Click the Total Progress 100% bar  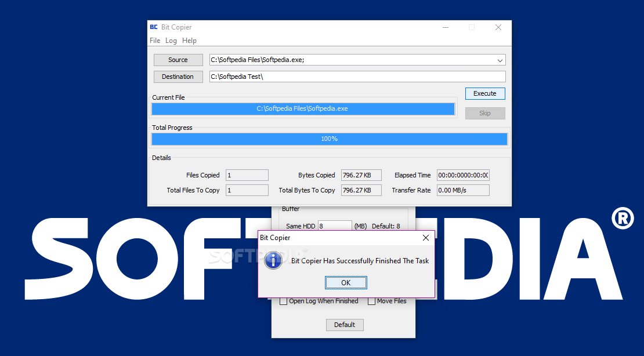330,139
